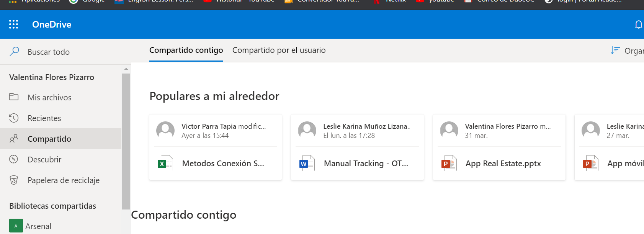Select the Compartido people icon in sidebar

[x=14, y=139]
